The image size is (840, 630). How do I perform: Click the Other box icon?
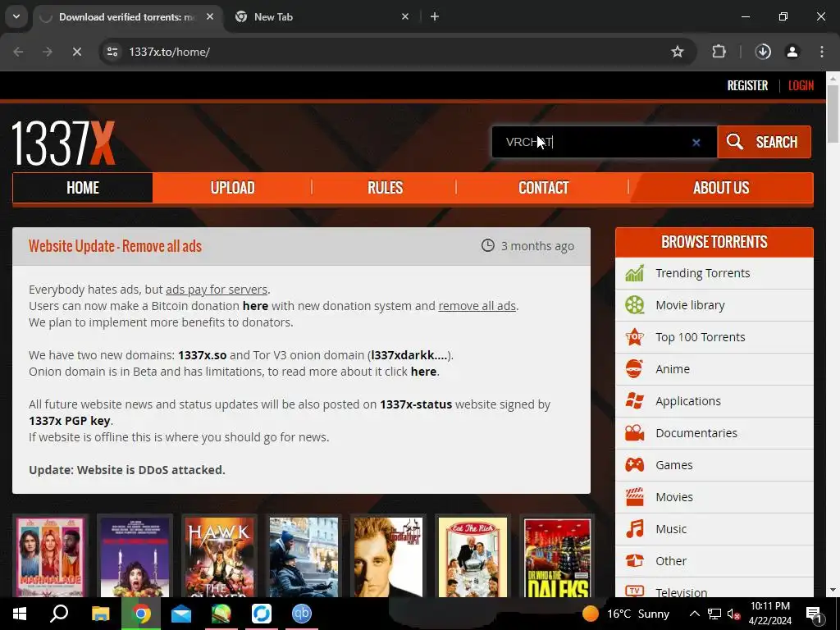click(x=634, y=561)
